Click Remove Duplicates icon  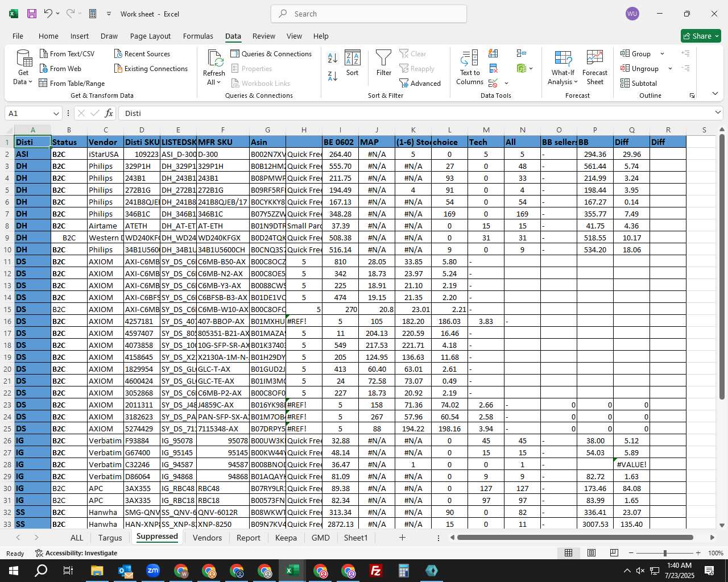pos(493,69)
